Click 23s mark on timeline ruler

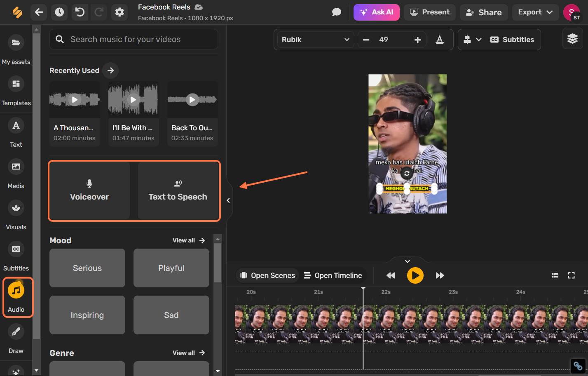click(x=453, y=292)
